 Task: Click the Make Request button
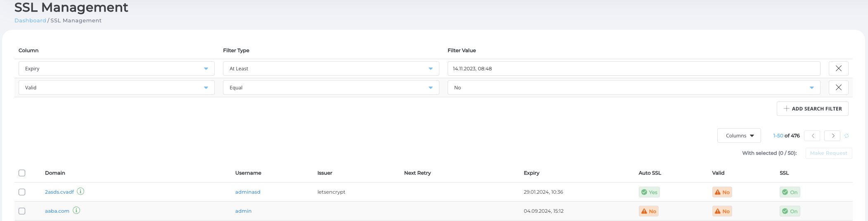tap(828, 153)
